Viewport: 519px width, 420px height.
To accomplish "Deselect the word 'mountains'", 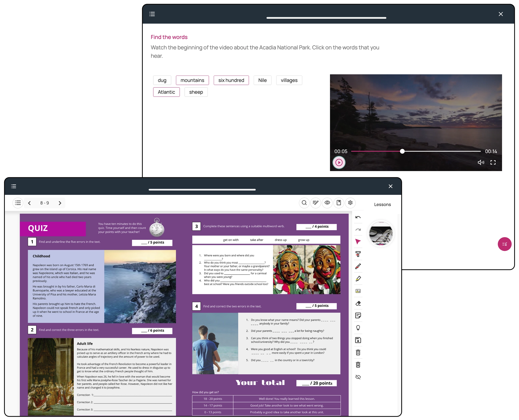I will point(192,80).
